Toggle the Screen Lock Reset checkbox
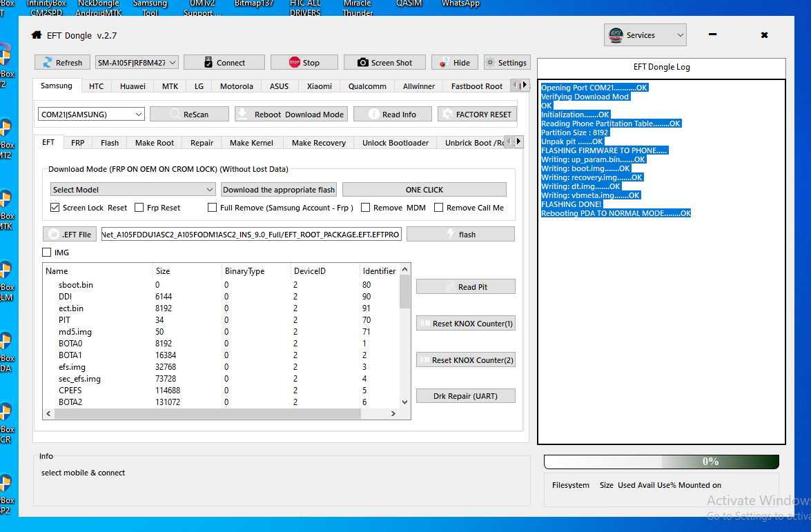811x532 pixels. (x=55, y=208)
